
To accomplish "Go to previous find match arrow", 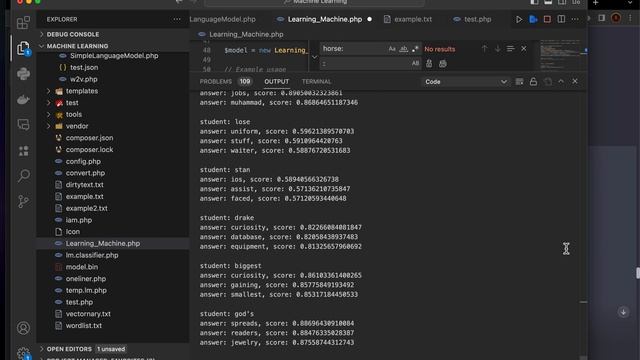I will click(x=484, y=49).
